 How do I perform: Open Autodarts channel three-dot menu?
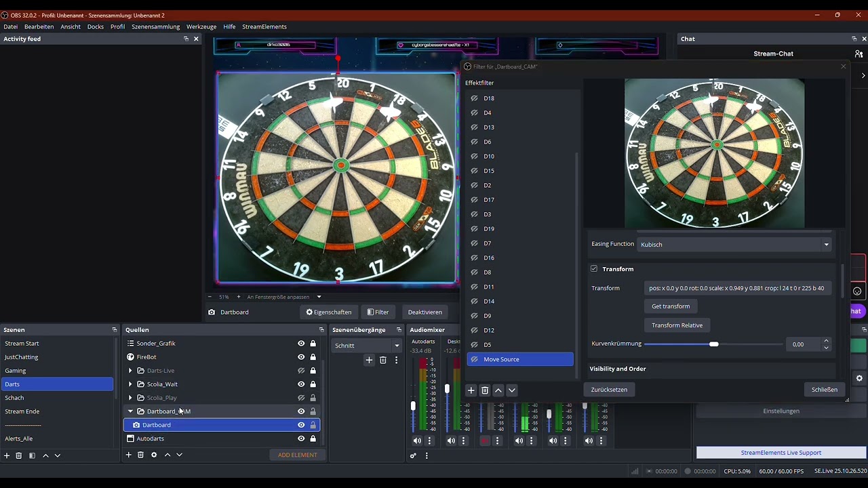click(x=429, y=441)
